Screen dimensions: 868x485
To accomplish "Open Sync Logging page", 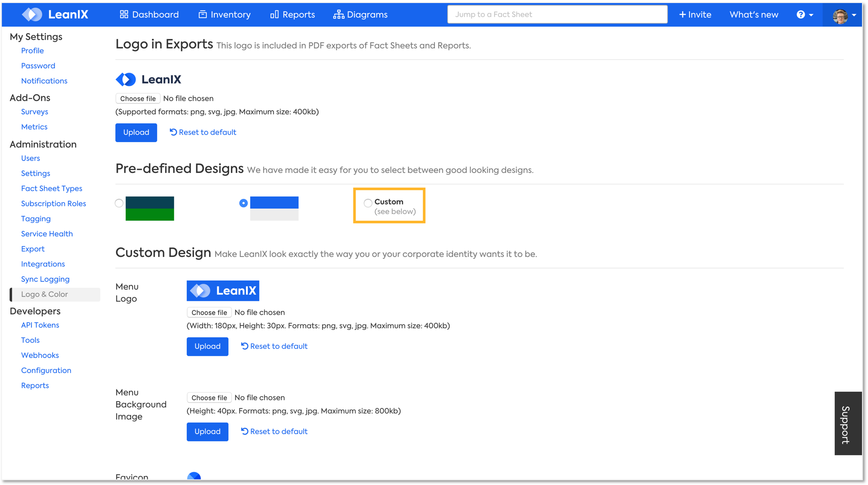I will pos(45,279).
